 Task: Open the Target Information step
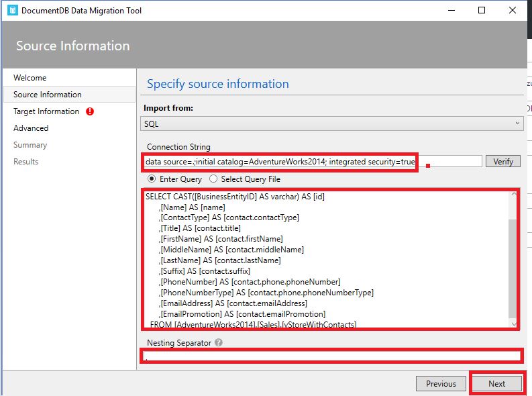coord(46,111)
